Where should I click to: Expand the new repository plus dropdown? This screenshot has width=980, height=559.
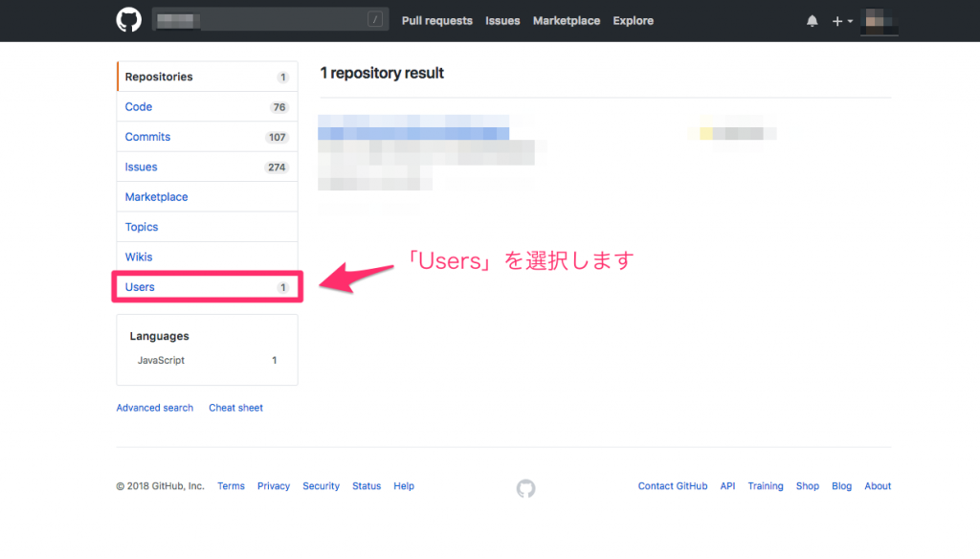pyautogui.click(x=837, y=19)
